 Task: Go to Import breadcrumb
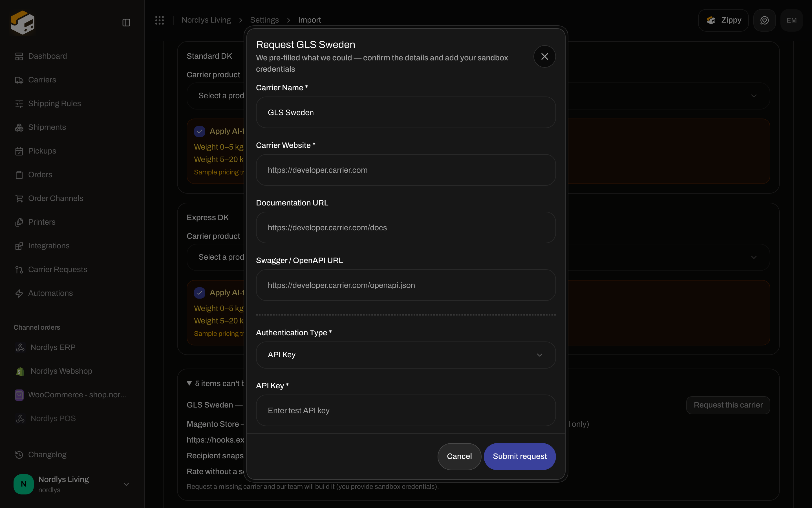click(x=309, y=20)
